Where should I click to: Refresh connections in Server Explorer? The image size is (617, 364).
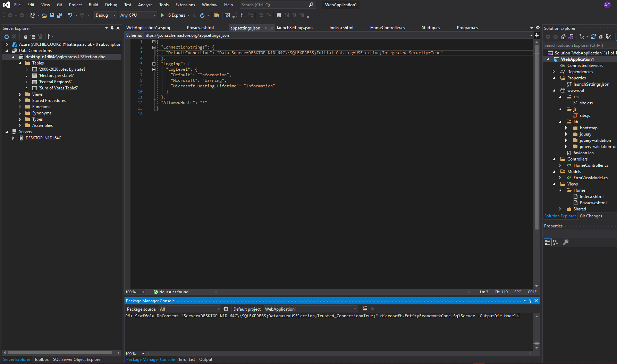pyautogui.click(x=6, y=37)
